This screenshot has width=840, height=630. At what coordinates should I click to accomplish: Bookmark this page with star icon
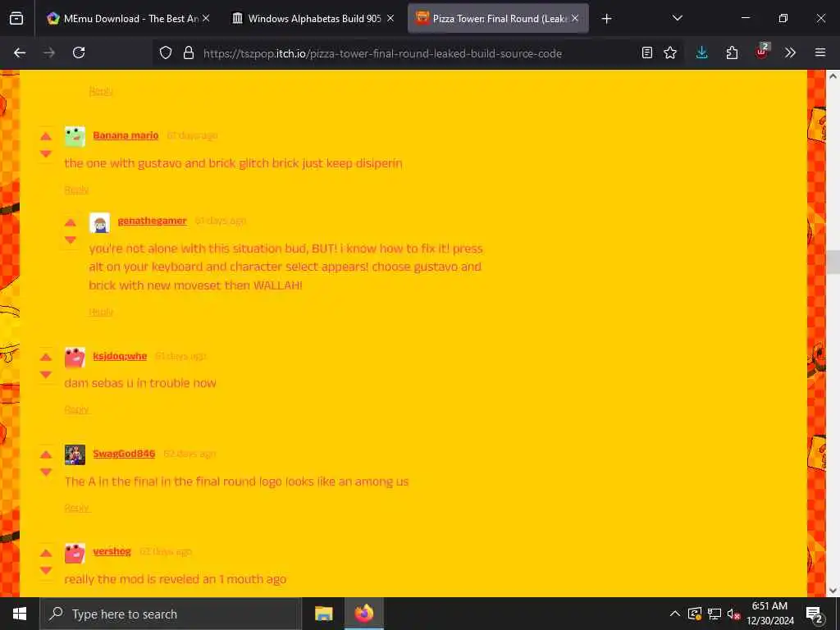coord(670,53)
